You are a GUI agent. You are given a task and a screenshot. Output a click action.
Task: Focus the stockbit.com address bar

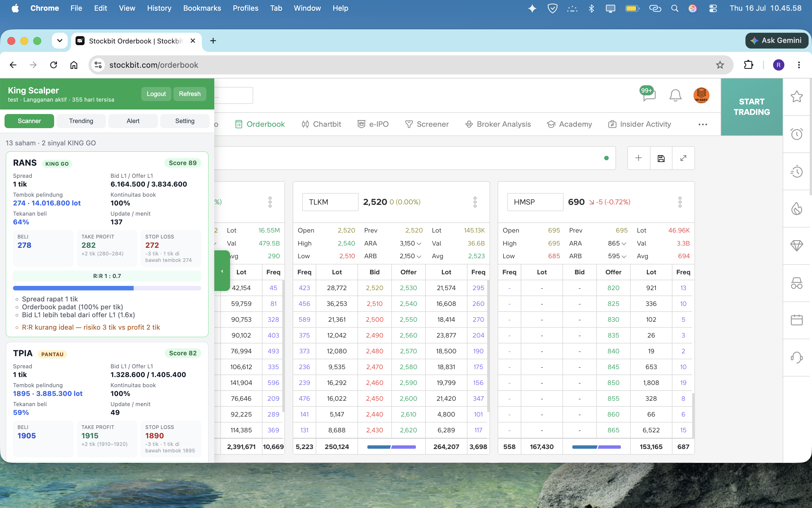pyautogui.click(x=411, y=65)
